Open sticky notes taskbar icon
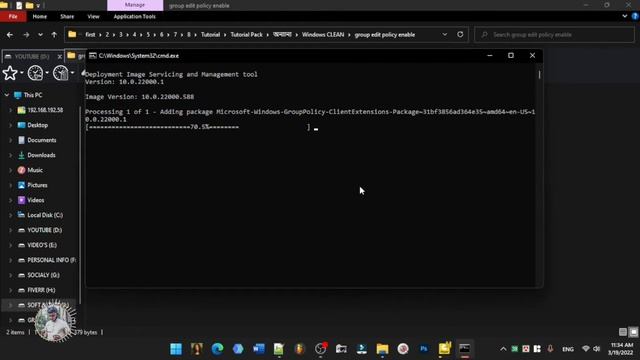Screen dimensions: 640x360 (x=444, y=348)
